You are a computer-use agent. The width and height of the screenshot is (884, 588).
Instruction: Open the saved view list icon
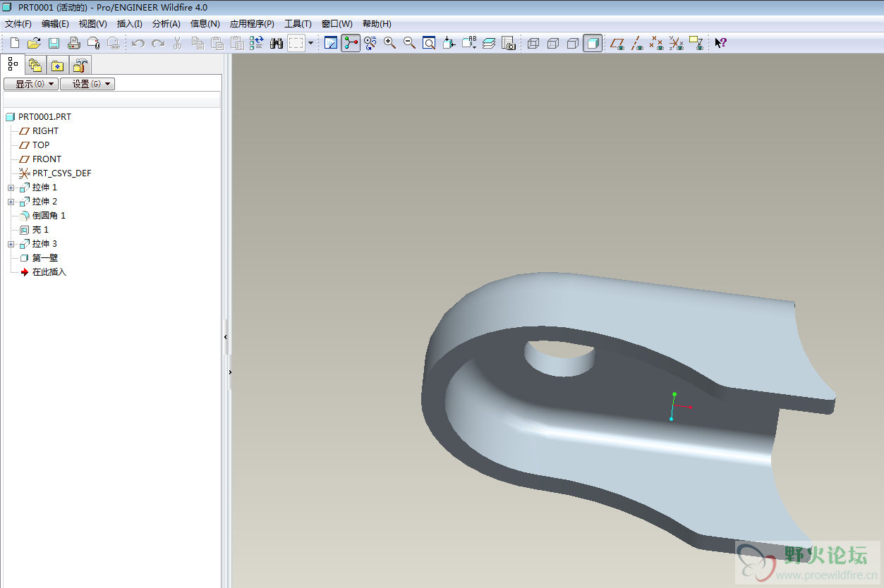pyautogui.click(x=469, y=43)
